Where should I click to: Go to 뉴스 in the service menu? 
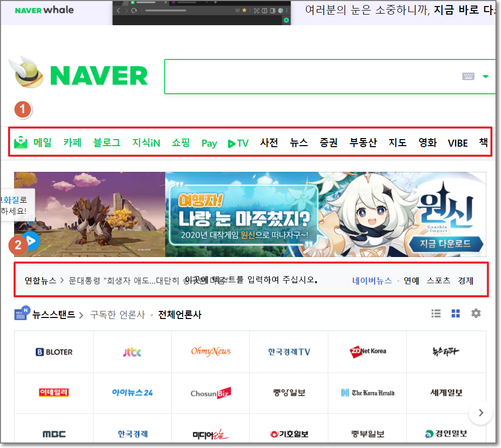[x=299, y=143]
